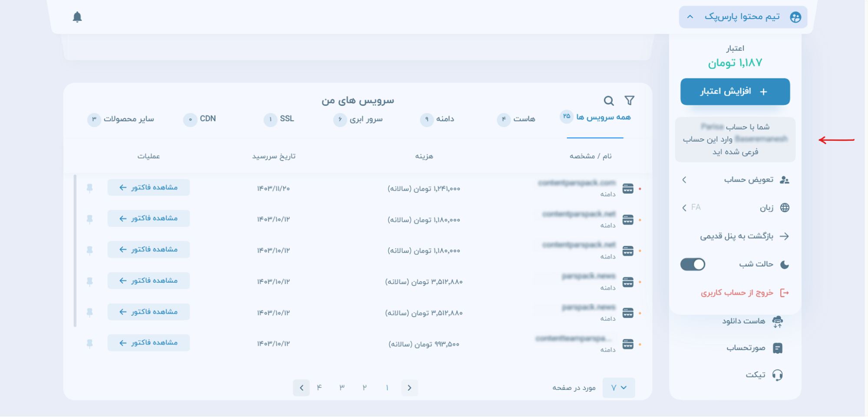Click domain icon in ۱,۲۴۱,۰۰۰ row
The width and height of the screenshot is (868, 417).
[x=627, y=189]
